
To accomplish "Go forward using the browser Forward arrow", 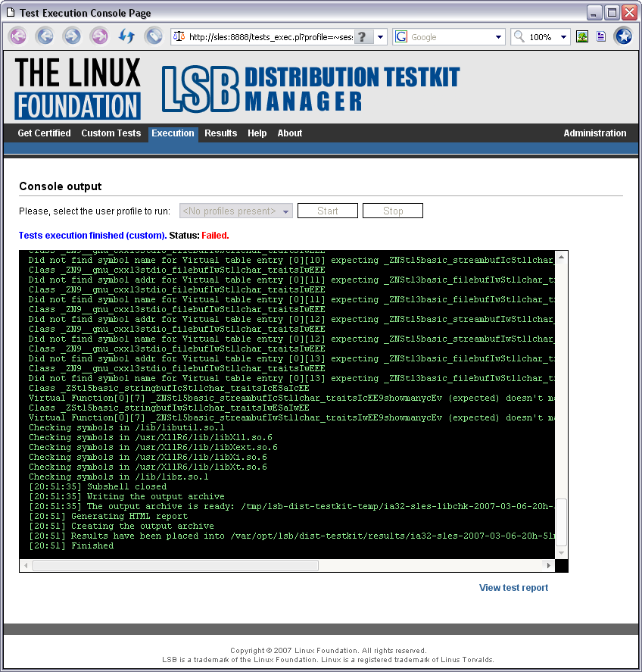I will click(x=72, y=36).
